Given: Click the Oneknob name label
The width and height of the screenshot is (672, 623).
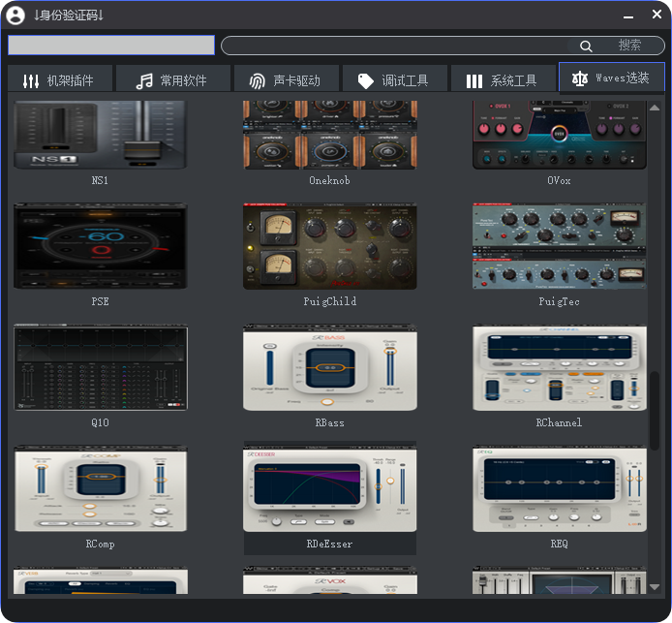Looking at the screenshot, I should coord(329,180).
